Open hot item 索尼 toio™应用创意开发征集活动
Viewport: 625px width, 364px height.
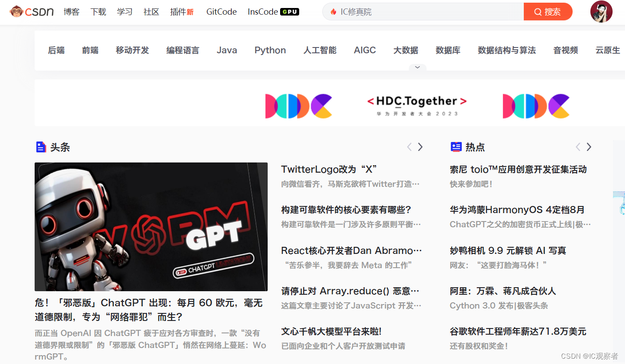click(518, 169)
